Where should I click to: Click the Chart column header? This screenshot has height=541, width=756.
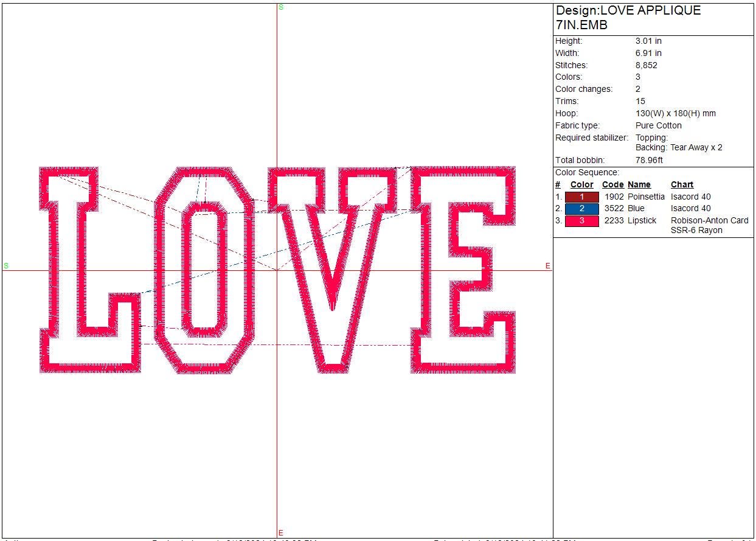682,184
